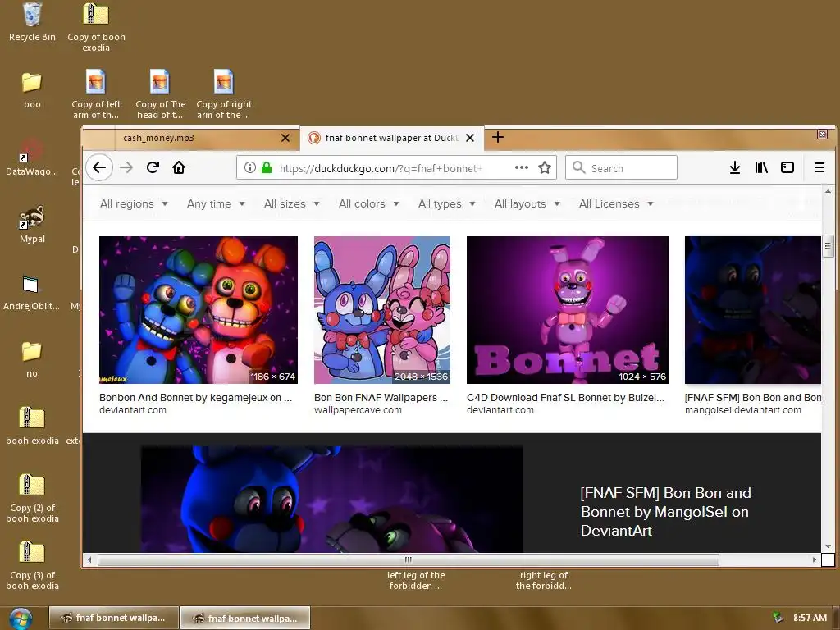Close the browser window with corner X
This screenshot has width=840, height=630.
tap(822, 134)
